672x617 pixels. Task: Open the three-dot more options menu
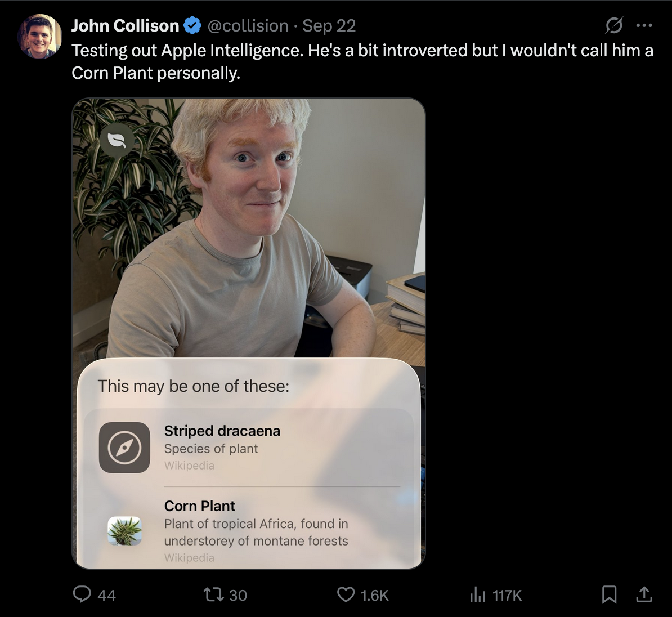click(x=644, y=25)
